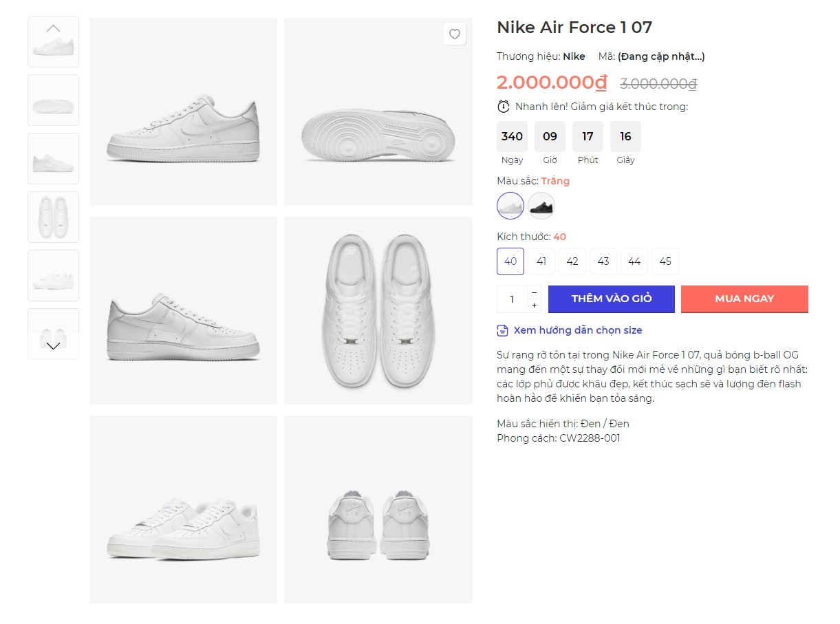Viewport: 840px width, 624px height.
Task: Pick size 43 option
Action: point(603,261)
